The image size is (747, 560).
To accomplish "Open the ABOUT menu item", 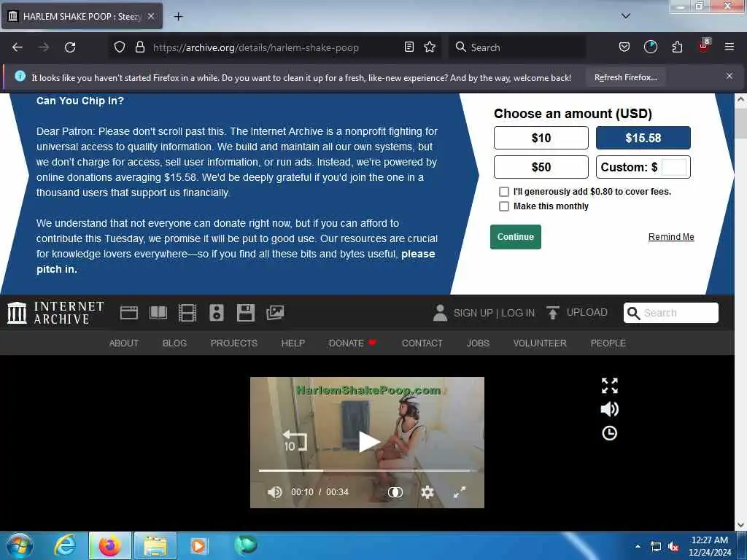I will coord(124,343).
